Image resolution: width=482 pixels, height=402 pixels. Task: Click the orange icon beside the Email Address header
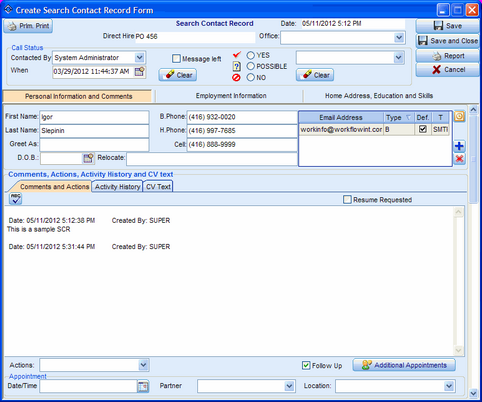coord(459,116)
